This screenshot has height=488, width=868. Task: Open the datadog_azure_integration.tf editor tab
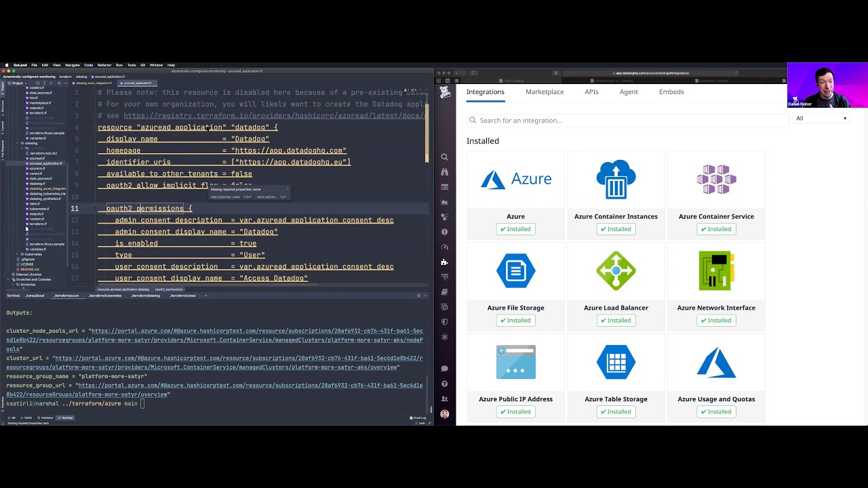coord(94,83)
